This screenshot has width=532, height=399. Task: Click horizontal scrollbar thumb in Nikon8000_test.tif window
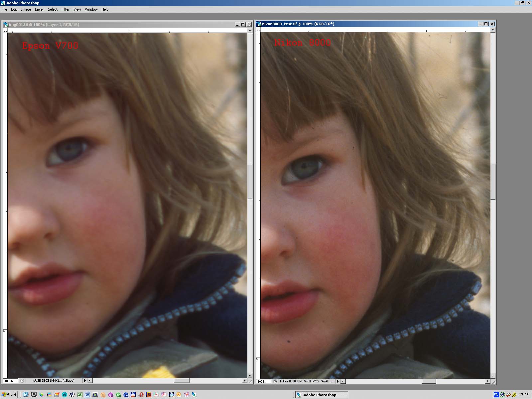(x=429, y=381)
